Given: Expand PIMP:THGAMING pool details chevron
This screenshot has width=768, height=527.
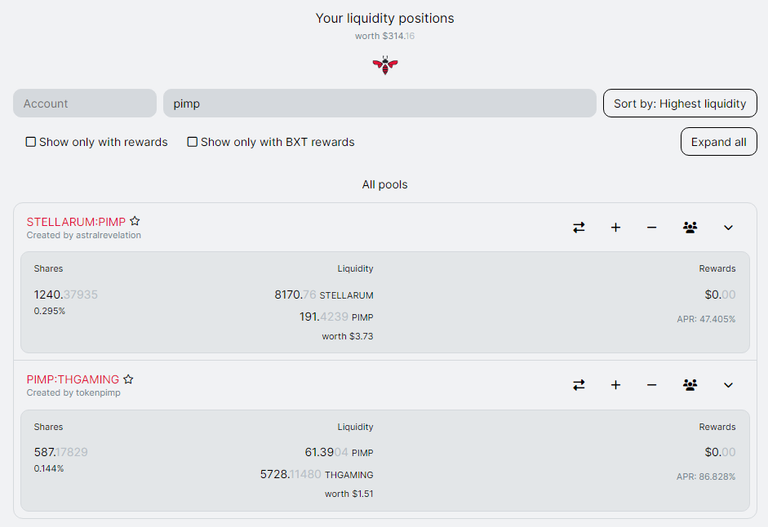Looking at the screenshot, I should pos(728,385).
